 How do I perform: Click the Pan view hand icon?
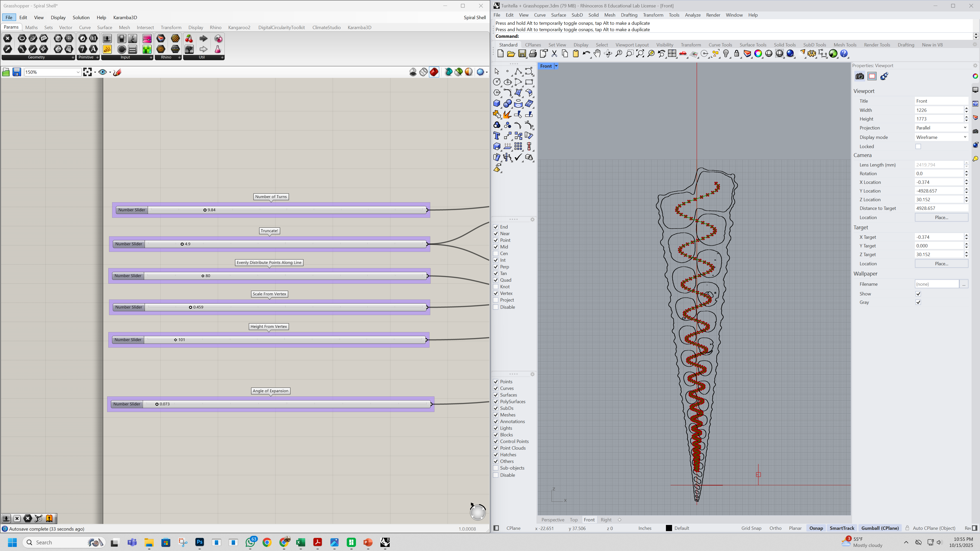click(597, 54)
